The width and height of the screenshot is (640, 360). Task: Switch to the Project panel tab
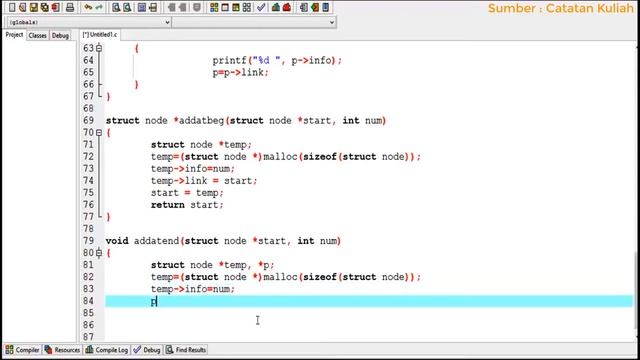(x=14, y=35)
